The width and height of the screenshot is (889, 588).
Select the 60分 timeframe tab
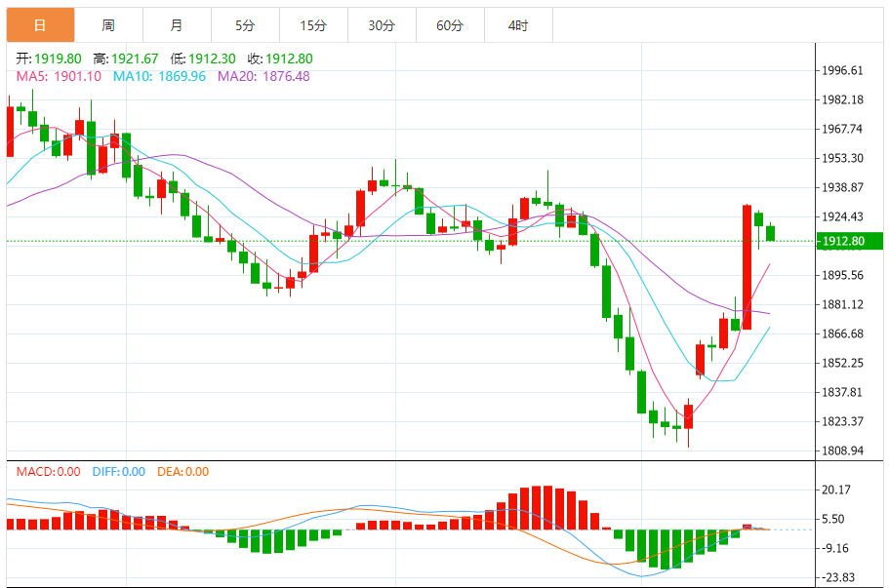coord(450,25)
